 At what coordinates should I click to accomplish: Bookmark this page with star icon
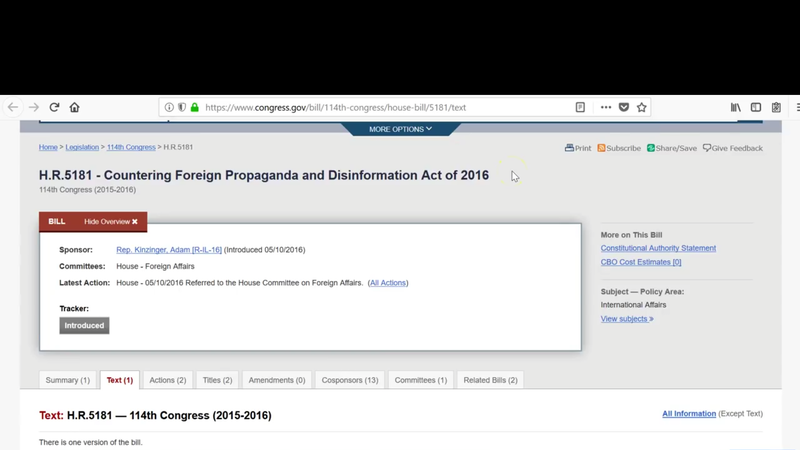(642, 107)
